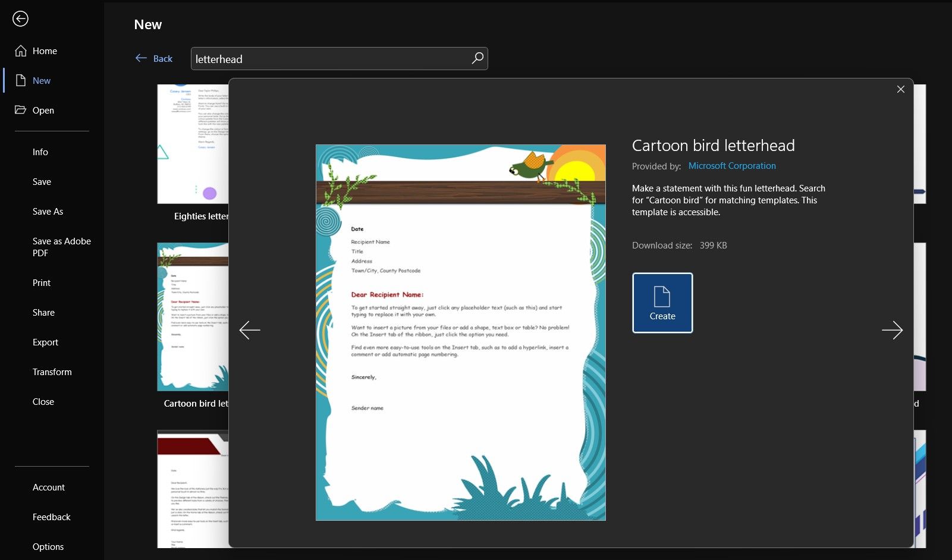Click the back arrow to exit backstage view
Image resolution: width=952 pixels, height=560 pixels.
(21, 18)
